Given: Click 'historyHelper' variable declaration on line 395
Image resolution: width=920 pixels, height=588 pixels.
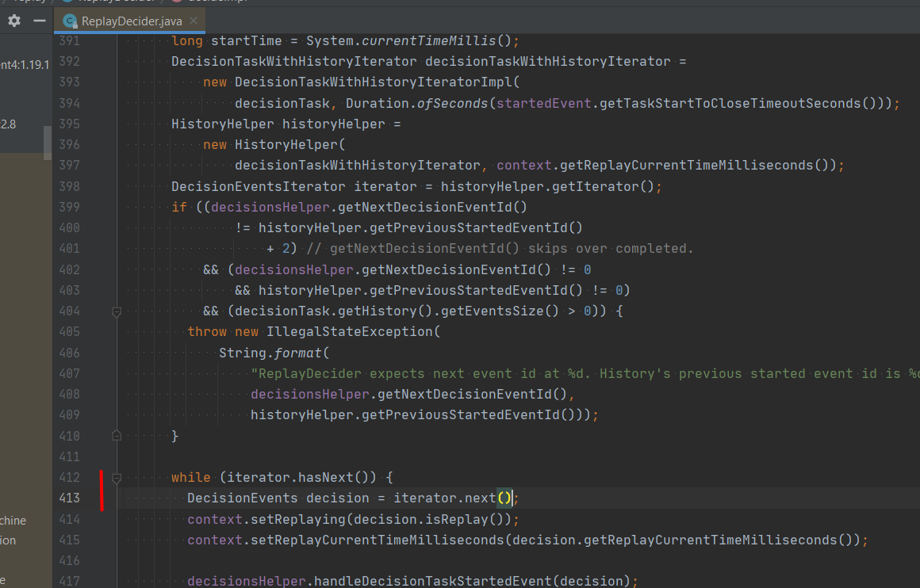Looking at the screenshot, I should pyautogui.click(x=334, y=124).
